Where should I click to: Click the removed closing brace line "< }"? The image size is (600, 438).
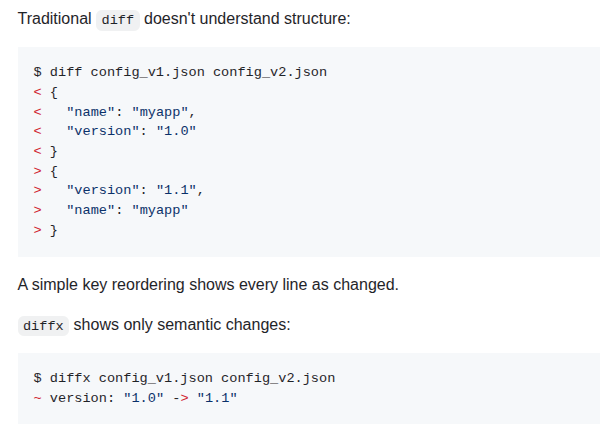tap(46, 150)
